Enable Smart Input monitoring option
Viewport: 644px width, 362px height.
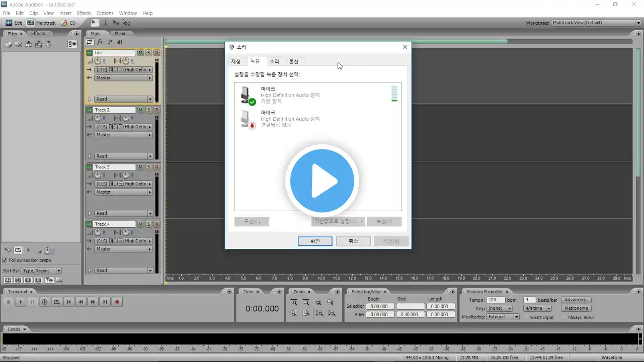coord(526,317)
